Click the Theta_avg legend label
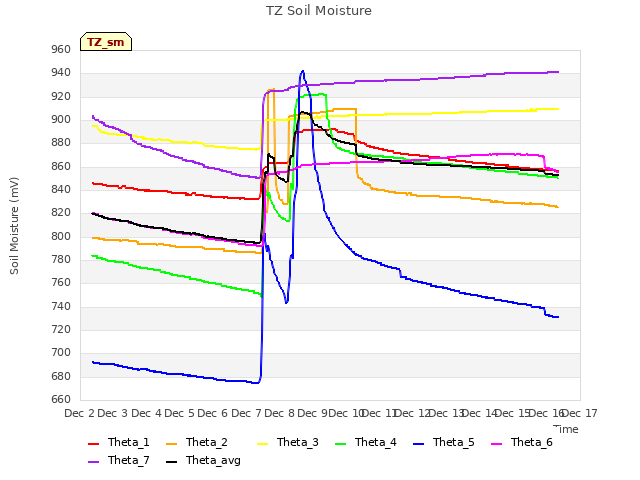Viewport: 640px width, 480px height. point(213,460)
